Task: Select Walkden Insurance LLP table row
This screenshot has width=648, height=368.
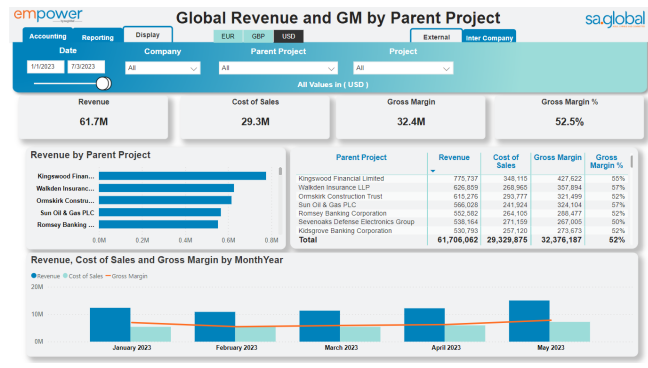Action: (462, 187)
